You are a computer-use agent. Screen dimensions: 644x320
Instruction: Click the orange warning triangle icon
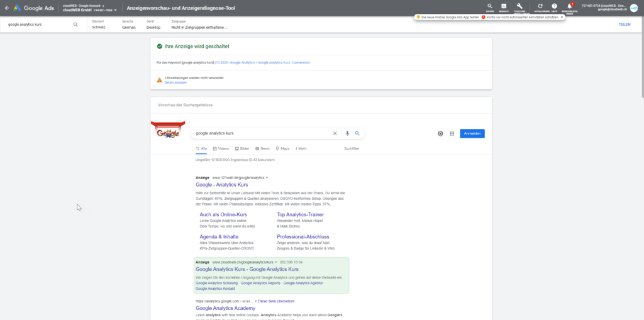159,80
